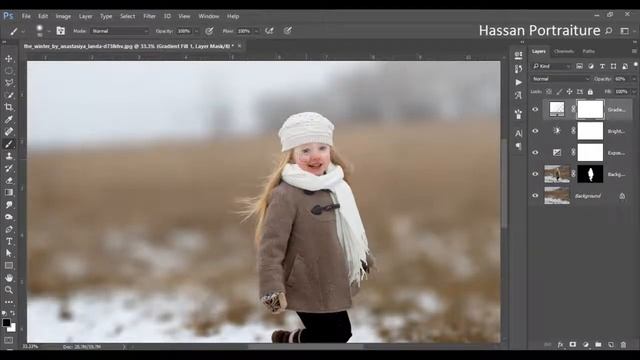The height and width of the screenshot is (360, 640).
Task: Select the Path Selection tool
Action: [9, 253]
